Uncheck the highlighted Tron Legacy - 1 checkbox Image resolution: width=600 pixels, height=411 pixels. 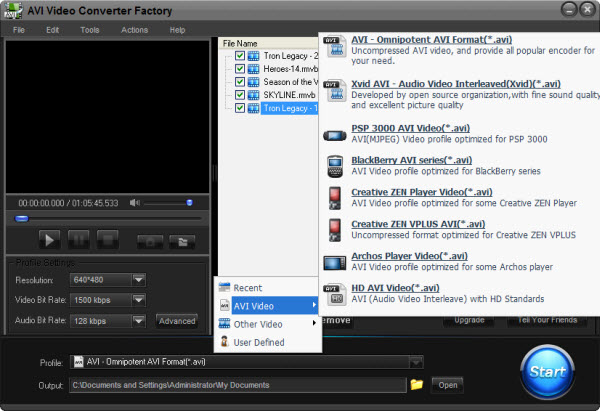tap(240, 108)
